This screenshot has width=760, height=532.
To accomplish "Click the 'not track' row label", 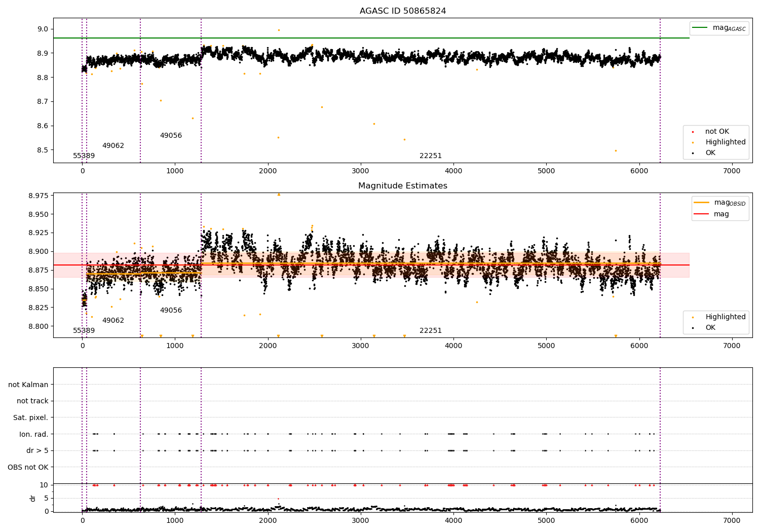I will [x=32, y=401].
